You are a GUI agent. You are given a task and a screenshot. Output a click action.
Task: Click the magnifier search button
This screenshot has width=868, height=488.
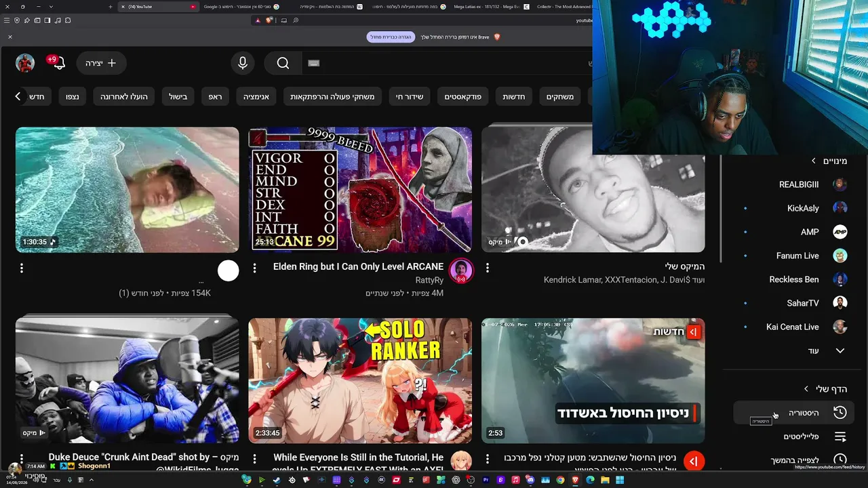pyautogui.click(x=283, y=63)
